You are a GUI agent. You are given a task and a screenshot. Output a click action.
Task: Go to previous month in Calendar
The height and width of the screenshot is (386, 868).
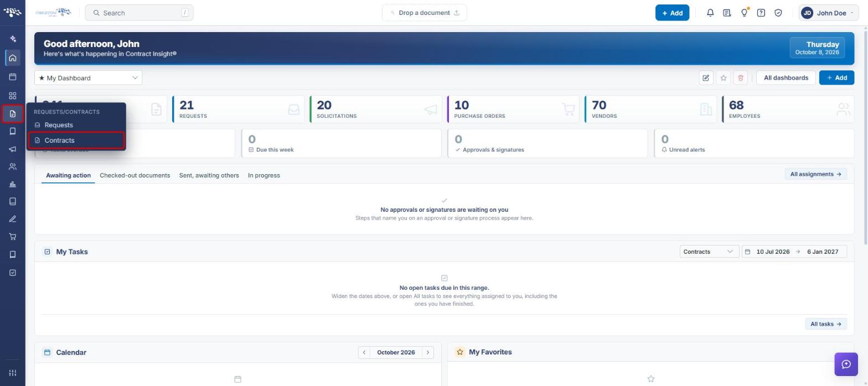(364, 352)
